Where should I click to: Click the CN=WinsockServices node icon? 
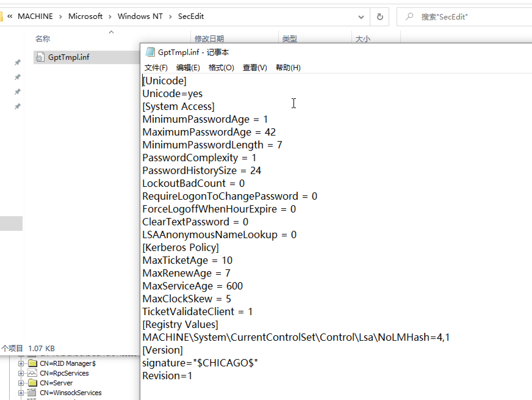tap(32, 393)
